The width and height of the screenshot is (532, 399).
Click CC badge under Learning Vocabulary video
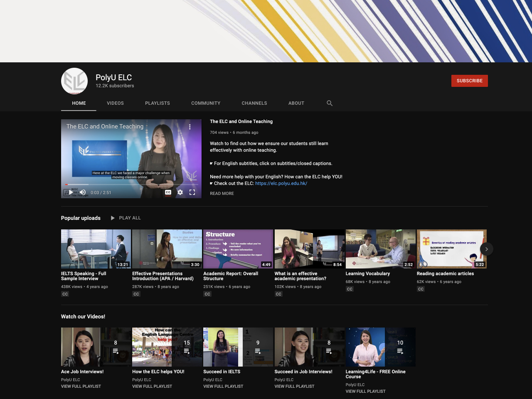(x=350, y=289)
